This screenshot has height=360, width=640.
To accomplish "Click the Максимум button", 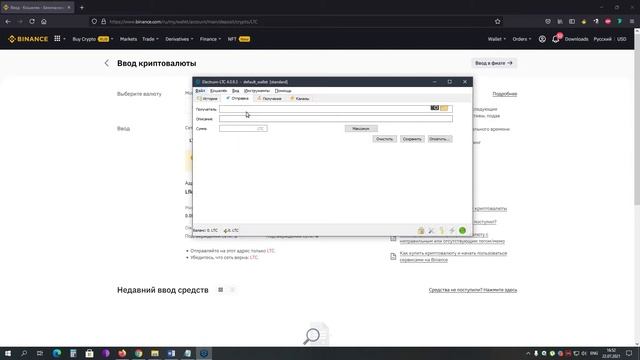I will (361, 129).
